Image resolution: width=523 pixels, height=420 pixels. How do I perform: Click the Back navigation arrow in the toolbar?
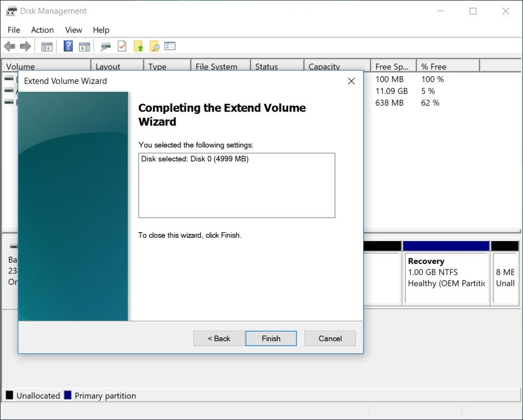click(9, 46)
